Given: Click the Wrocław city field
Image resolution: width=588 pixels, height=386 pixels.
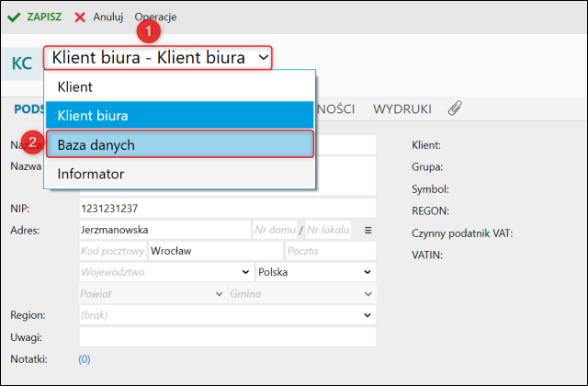Looking at the screenshot, I should (x=216, y=251).
